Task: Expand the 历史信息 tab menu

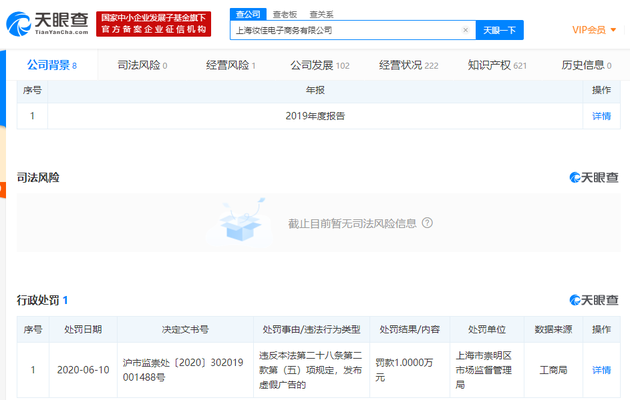Action: click(x=588, y=65)
